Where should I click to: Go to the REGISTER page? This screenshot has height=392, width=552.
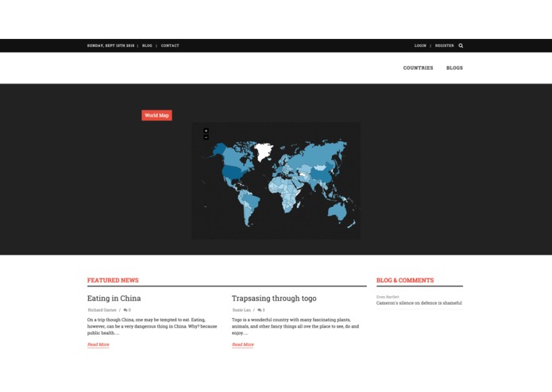[x=444, y=46]
